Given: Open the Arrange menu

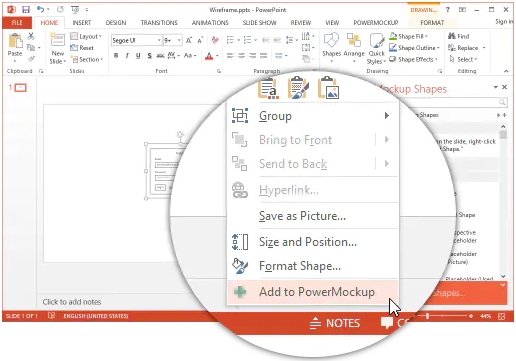Looking at the screenshot, I should pyautogui.click(x=354, y=48).
